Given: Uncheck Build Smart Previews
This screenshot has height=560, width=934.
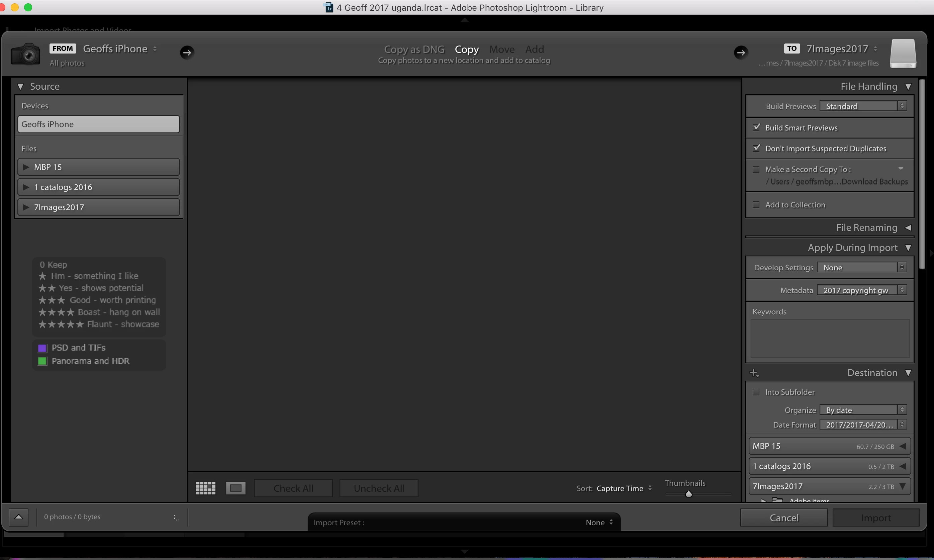Looking at the screenshot, I should click(x=756, y=127).
